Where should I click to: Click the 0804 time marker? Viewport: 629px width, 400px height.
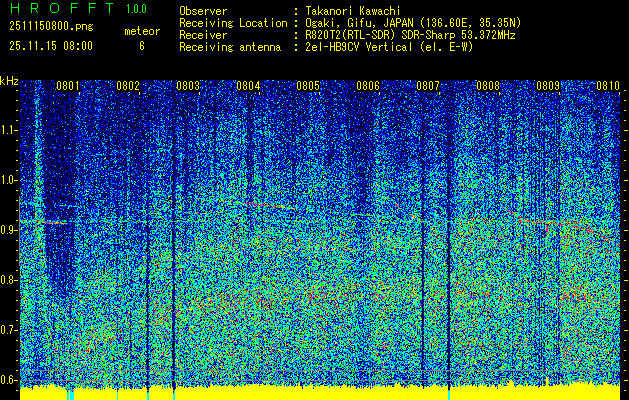(248, 86)
